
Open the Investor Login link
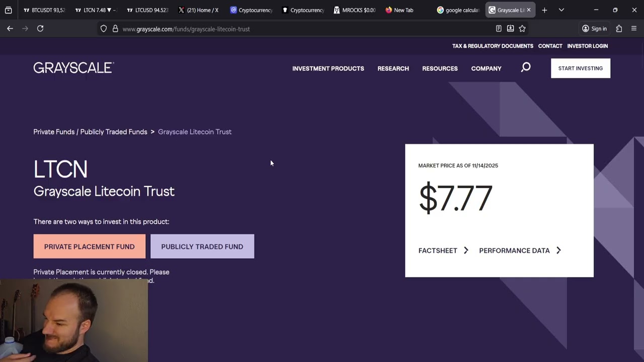588,46
